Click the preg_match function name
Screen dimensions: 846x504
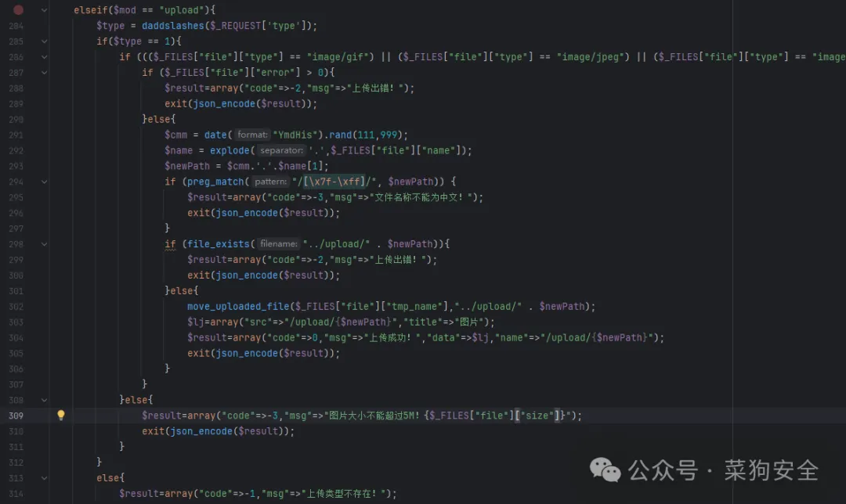[x=215, y=182]
